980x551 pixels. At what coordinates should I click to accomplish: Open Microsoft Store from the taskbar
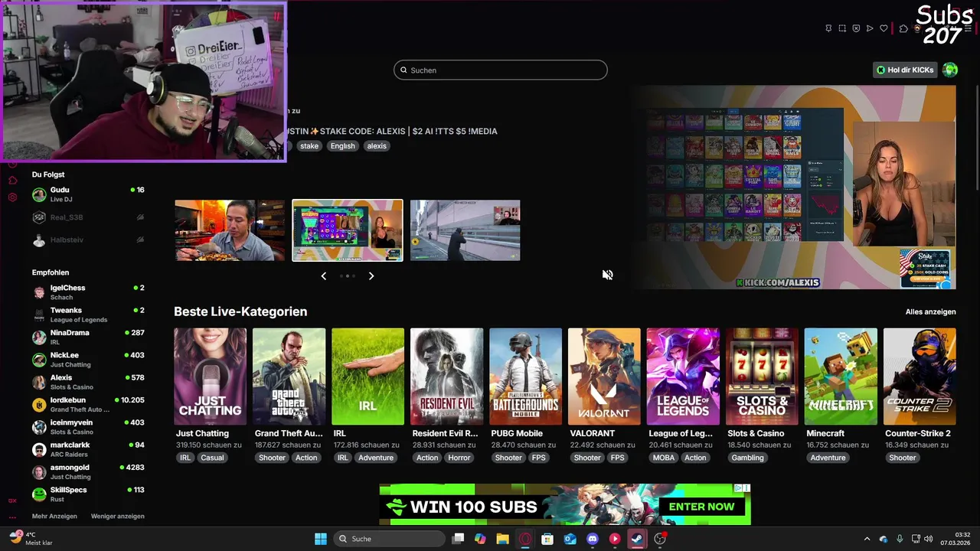547,539
